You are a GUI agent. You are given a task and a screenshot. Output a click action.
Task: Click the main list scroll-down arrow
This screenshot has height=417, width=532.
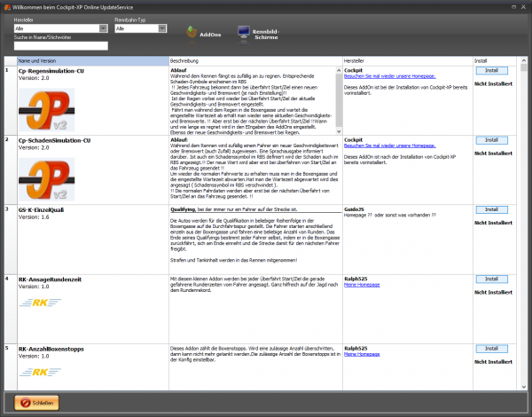point(523,387)
